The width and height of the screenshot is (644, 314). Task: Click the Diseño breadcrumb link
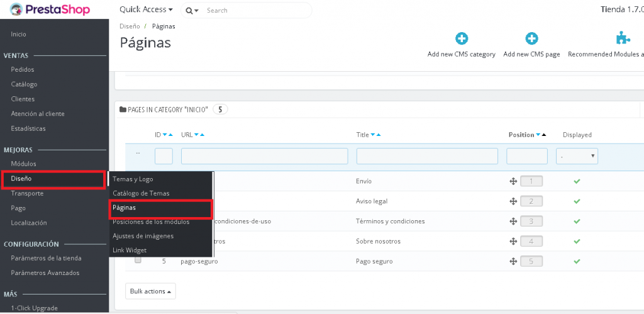tap(130, 26)
